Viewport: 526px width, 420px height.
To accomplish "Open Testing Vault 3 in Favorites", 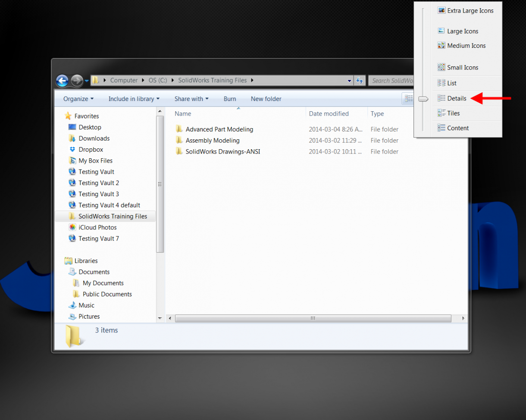I will pyautogui.click(x=99, y=194).
